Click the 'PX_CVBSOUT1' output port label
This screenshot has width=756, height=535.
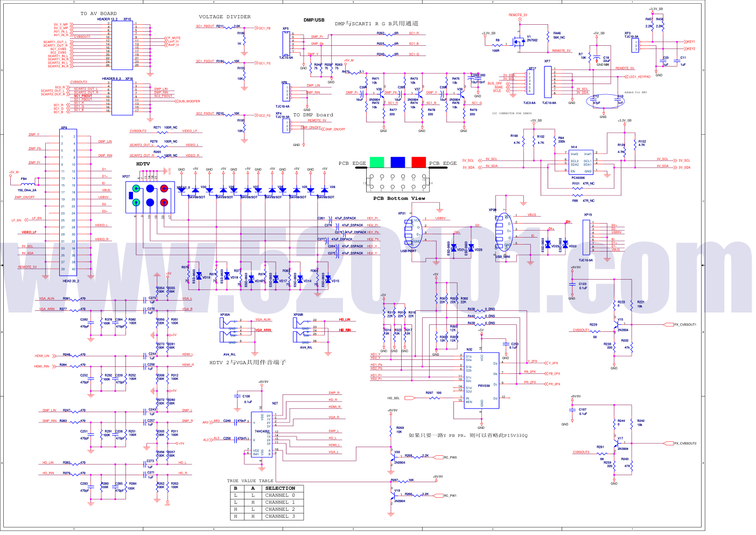point(685,325)
